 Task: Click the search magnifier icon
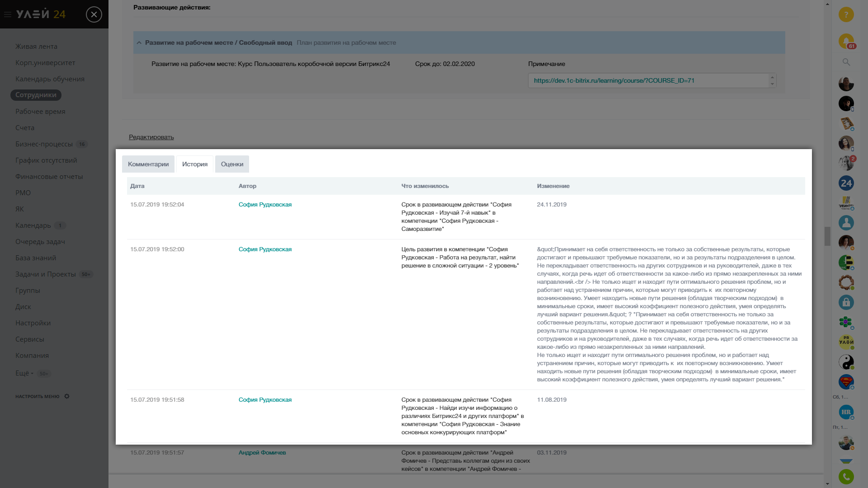click(x=846, y=62)
